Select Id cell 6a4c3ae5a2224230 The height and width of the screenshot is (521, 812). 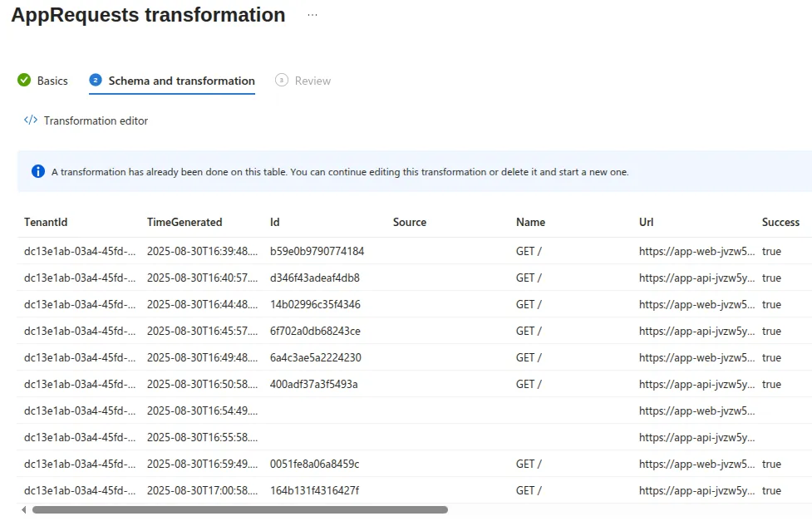[x=315, y=358]
